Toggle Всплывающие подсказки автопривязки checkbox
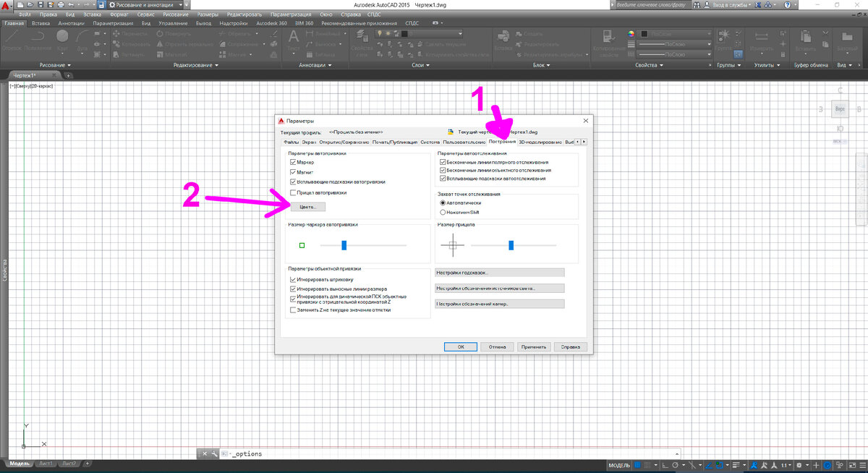868x473 pixels. pyautogui.click(x=292, y=182)
